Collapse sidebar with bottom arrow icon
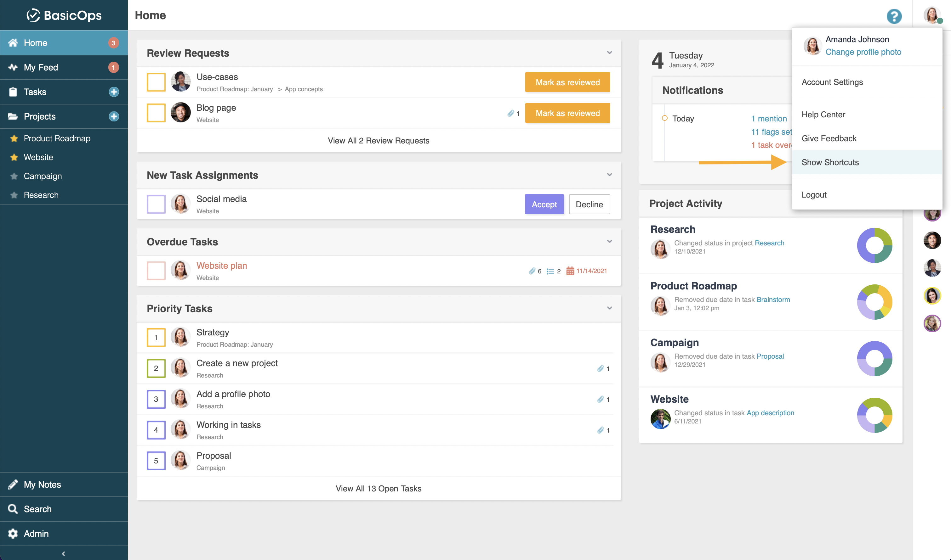 pyautogui.click(x=63, y=553)
